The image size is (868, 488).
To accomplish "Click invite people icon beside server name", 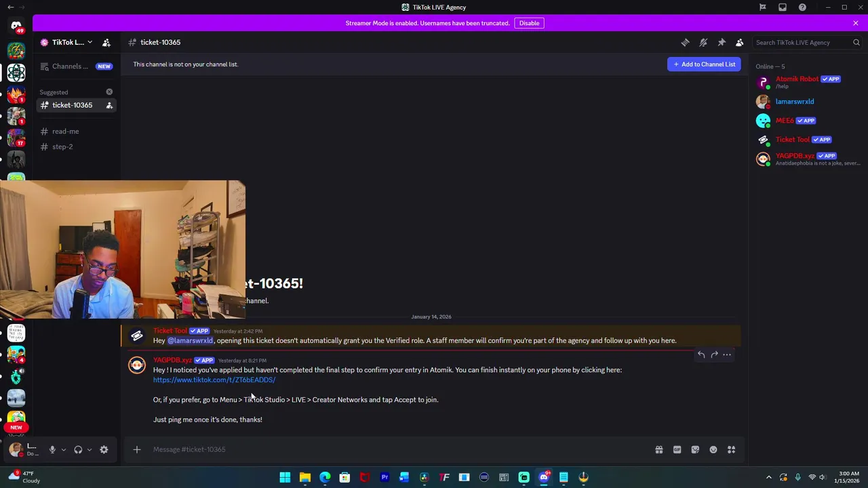I will [x=106, y=42].
